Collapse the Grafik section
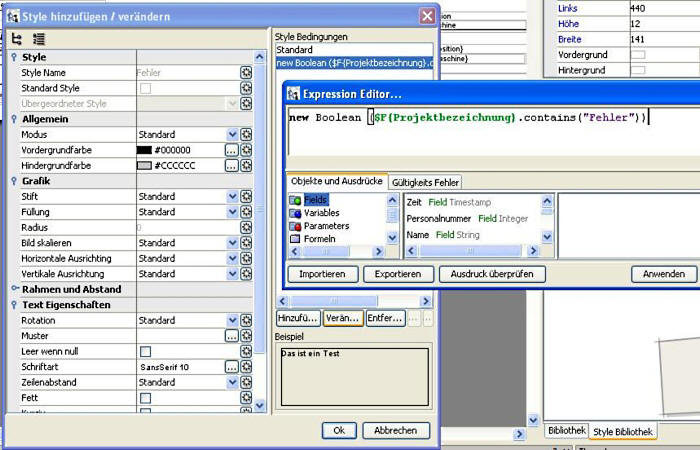Screen dimensions: 700x450 coord(13,181)
